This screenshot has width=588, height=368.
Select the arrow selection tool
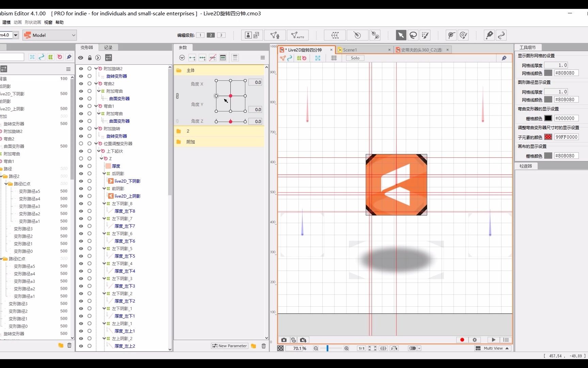click(x=401, y=35)
